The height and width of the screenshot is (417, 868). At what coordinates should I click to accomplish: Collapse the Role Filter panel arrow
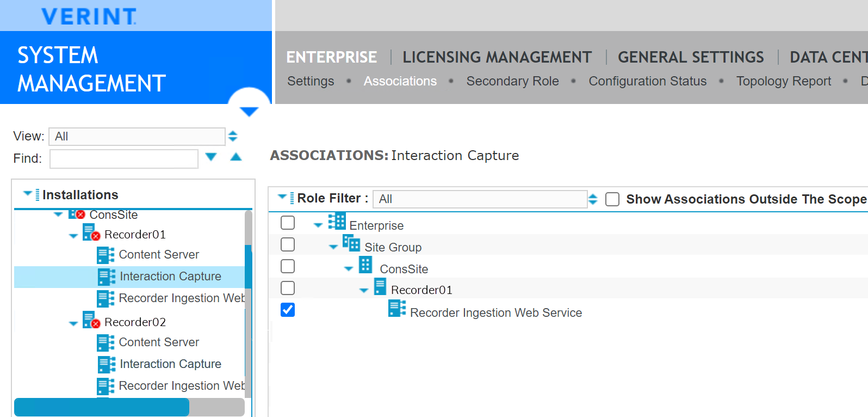pyautogui.click(x=282, y=197)
